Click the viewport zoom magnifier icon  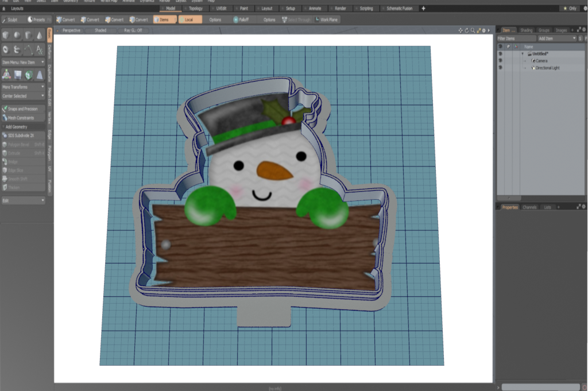coord(472,30)
